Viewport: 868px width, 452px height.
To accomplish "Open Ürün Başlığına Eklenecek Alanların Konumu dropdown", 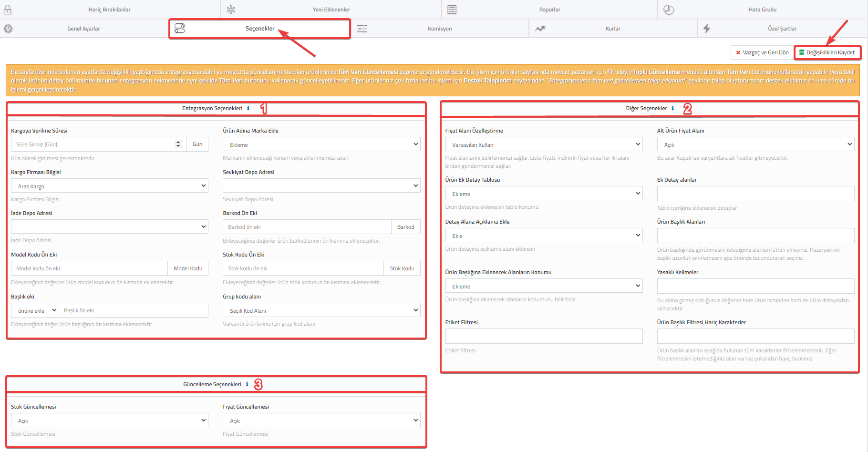I will click(544, 286).
